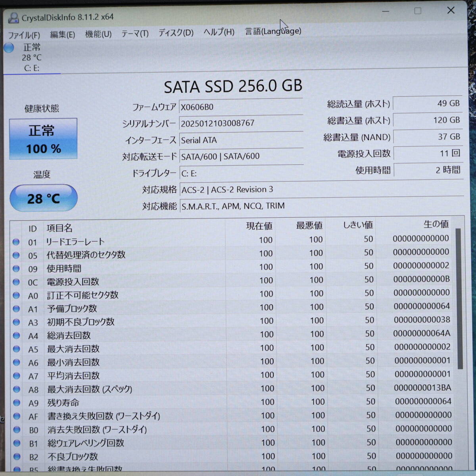This screenshot has height=476, width=476.
Task: Click the S.M.A.R.T., APM, NCQ, TRIM field
Action: (322, 206)
